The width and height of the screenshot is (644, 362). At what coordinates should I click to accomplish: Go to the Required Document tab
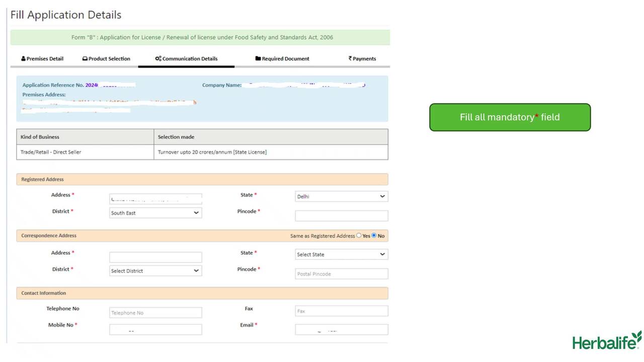[282, 59]
